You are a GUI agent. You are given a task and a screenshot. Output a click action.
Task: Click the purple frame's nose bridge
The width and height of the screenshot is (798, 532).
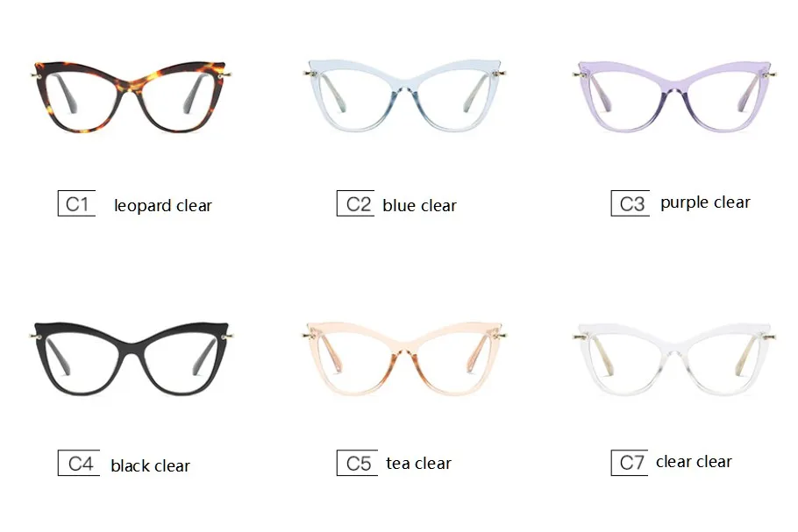(674, 90)
